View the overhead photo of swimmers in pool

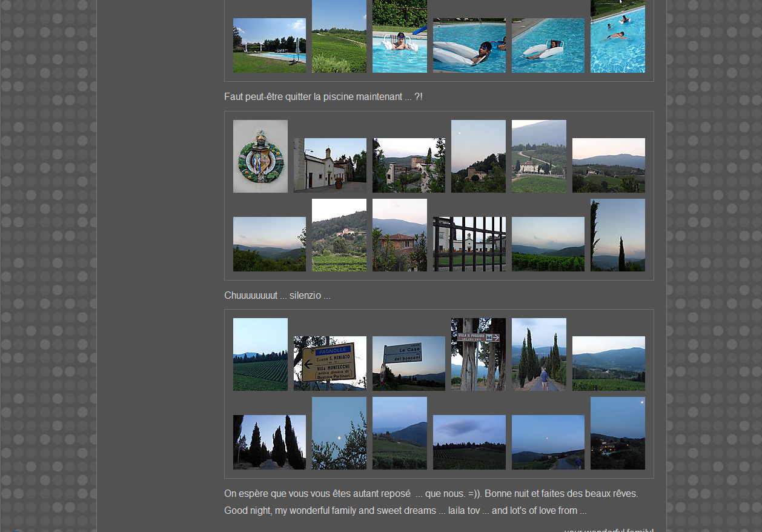tap(618, 36)
